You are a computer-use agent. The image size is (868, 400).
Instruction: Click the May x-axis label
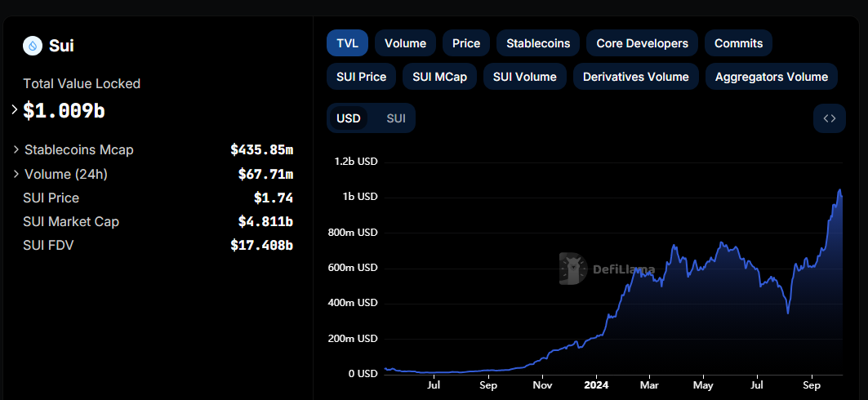pyautogui.click(x=704, y=385)
